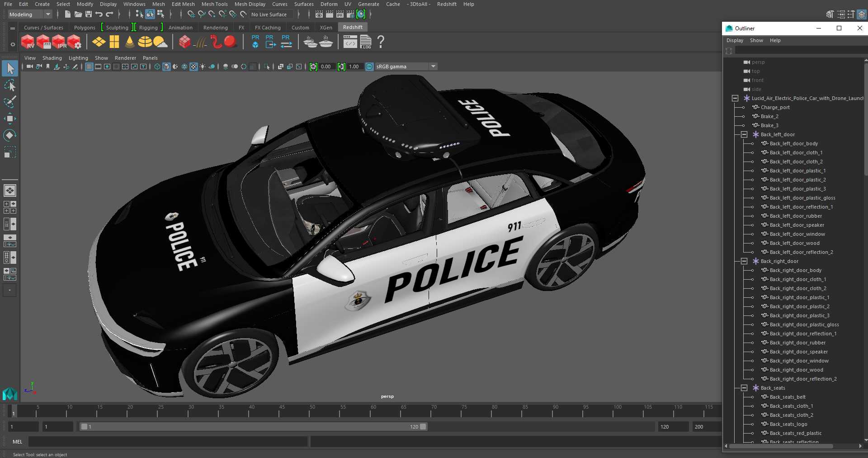Create a new scene file

68,14
